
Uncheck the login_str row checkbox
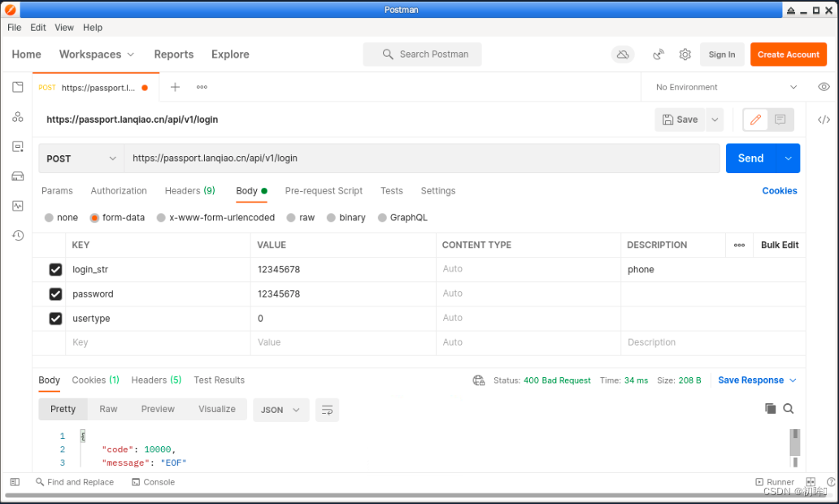55,269
